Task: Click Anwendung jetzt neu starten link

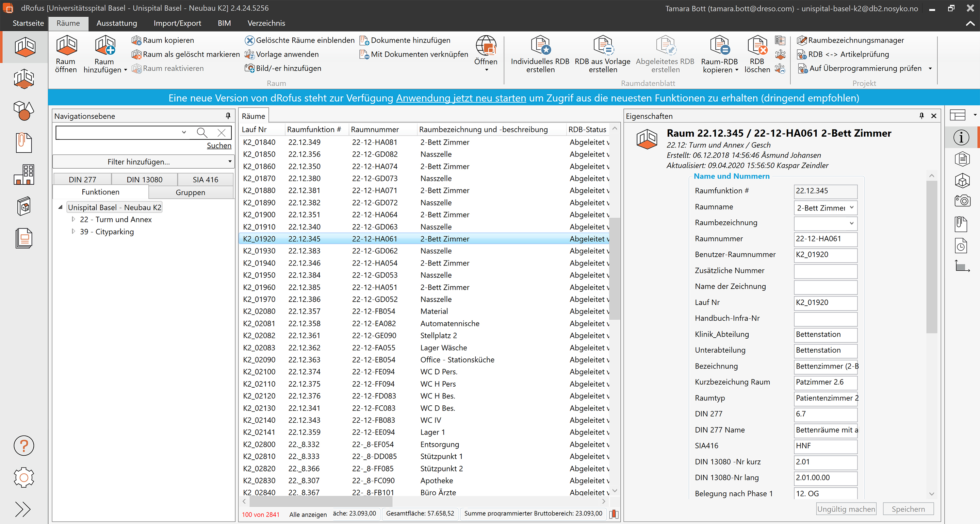Action: pyautogui.click(x=461, y=98)
